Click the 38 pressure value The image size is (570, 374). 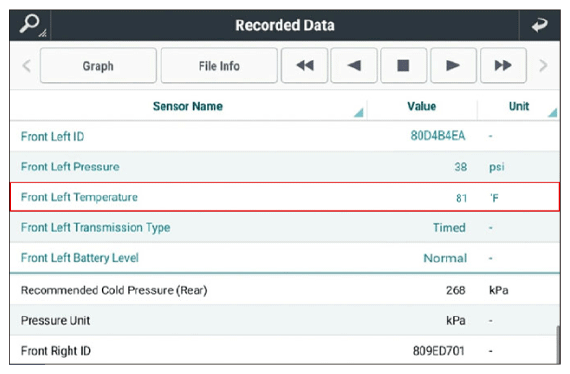(461, 167)
